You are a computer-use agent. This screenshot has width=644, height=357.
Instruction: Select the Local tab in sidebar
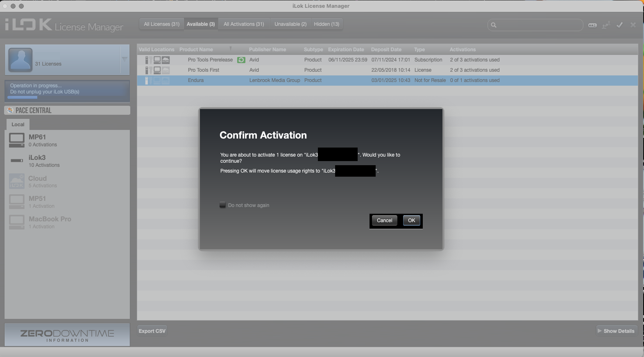(18, 124)
